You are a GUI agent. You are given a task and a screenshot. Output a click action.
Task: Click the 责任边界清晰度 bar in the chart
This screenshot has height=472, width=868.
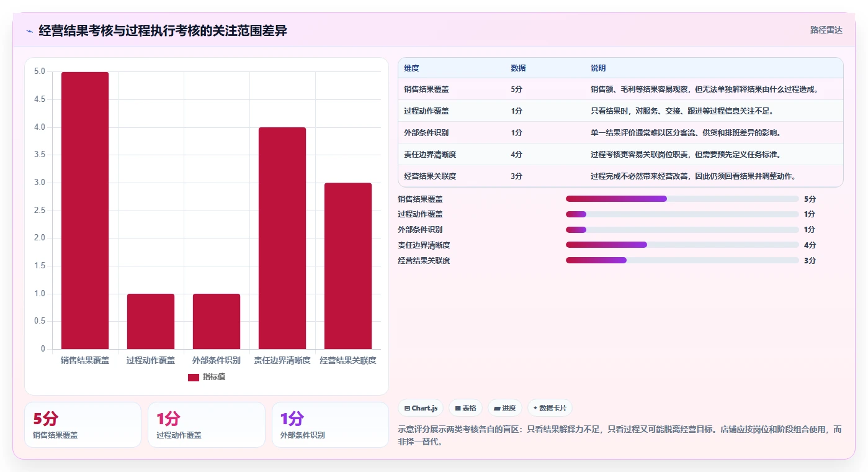tap(282, 238)
